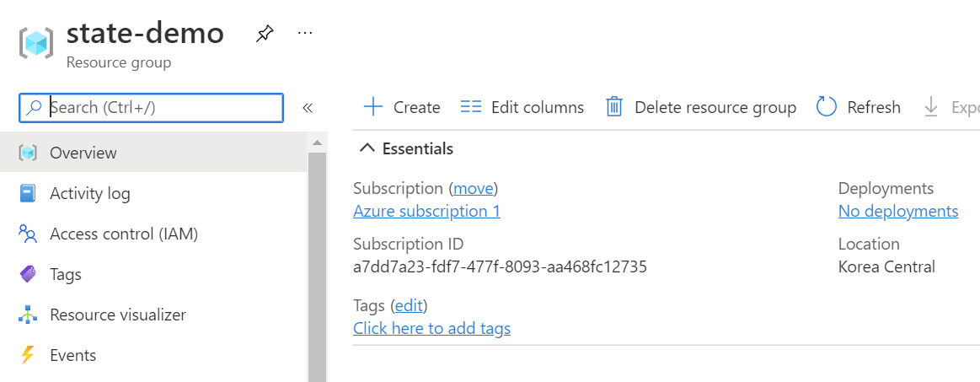Click the magnifier icon in the search box
The height and width of the screenshot is (382, 980).
(34, 108)
